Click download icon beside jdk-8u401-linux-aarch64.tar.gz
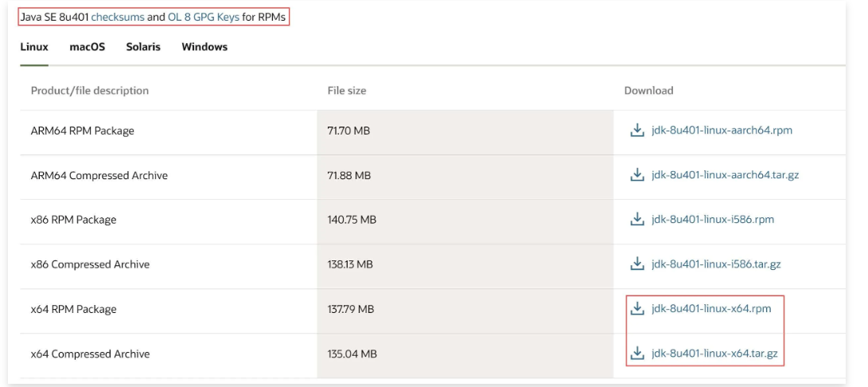Viewport: 868px width, 387px height. (636, 175)
